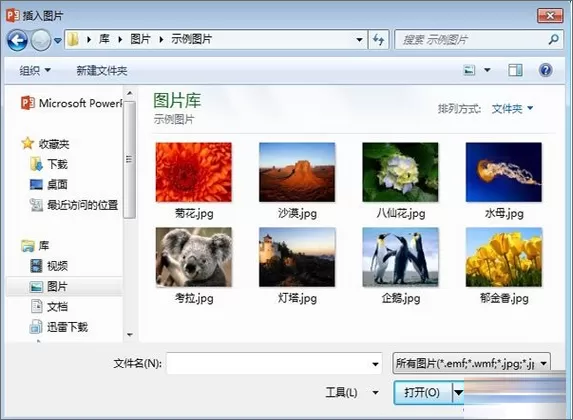Click the refresh button beside address bar

[379, 39]
